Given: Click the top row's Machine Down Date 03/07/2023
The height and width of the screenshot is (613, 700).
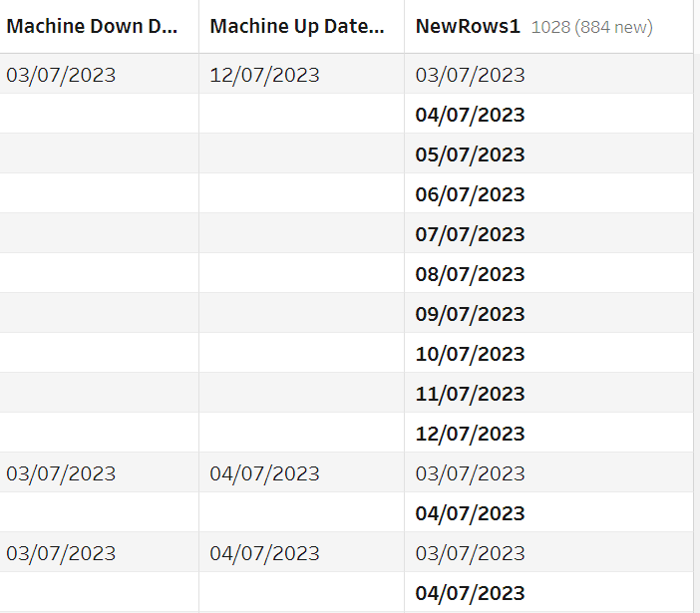Looking at the screenshot, I should pos(61,75).
